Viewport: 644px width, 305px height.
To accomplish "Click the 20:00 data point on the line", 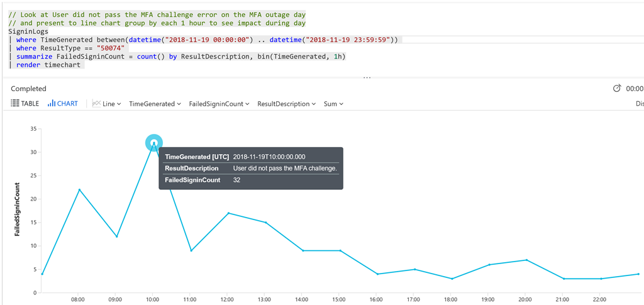I will pos(526,260).
